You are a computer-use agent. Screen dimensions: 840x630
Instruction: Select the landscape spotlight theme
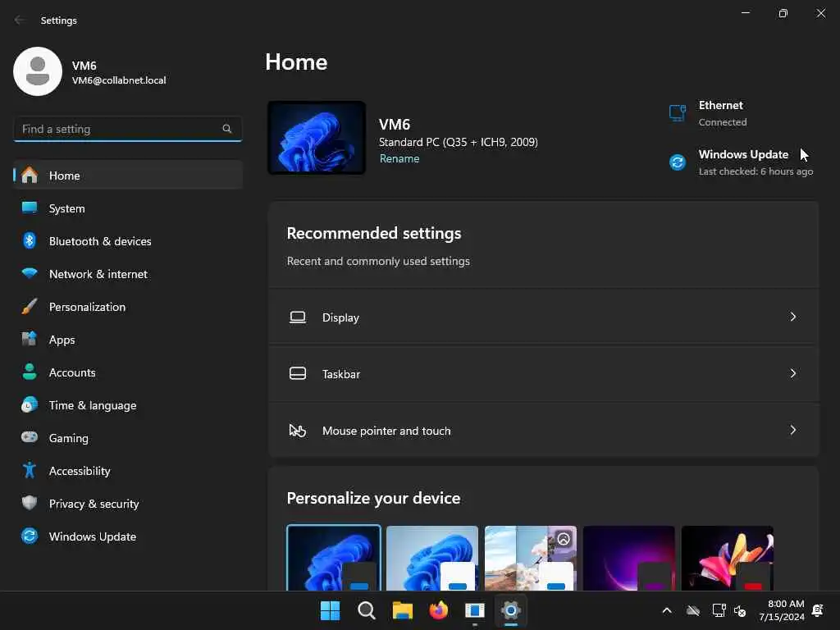click(x=531, y=558)
